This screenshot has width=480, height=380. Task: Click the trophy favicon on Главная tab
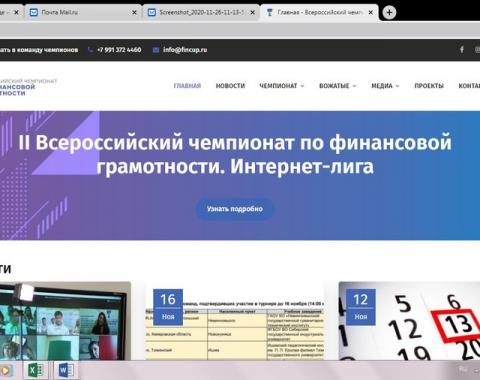pyautogui.click(x=269, y=13)
